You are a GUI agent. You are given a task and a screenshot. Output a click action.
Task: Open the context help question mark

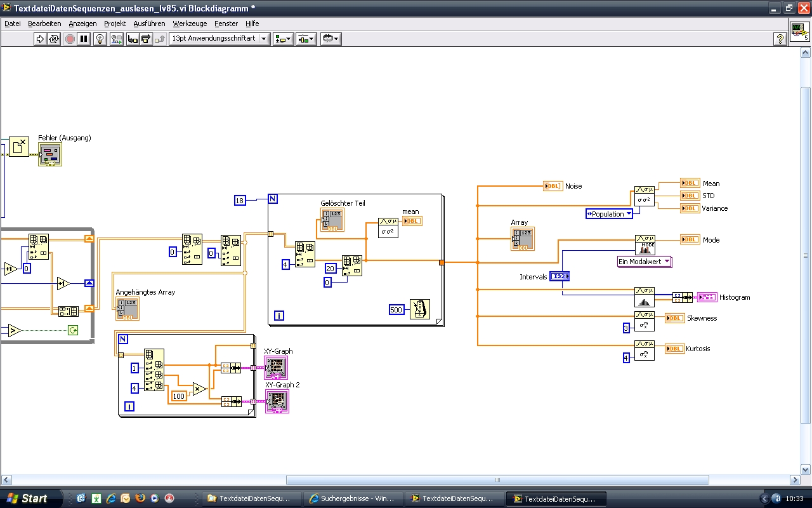pos(780,39)
